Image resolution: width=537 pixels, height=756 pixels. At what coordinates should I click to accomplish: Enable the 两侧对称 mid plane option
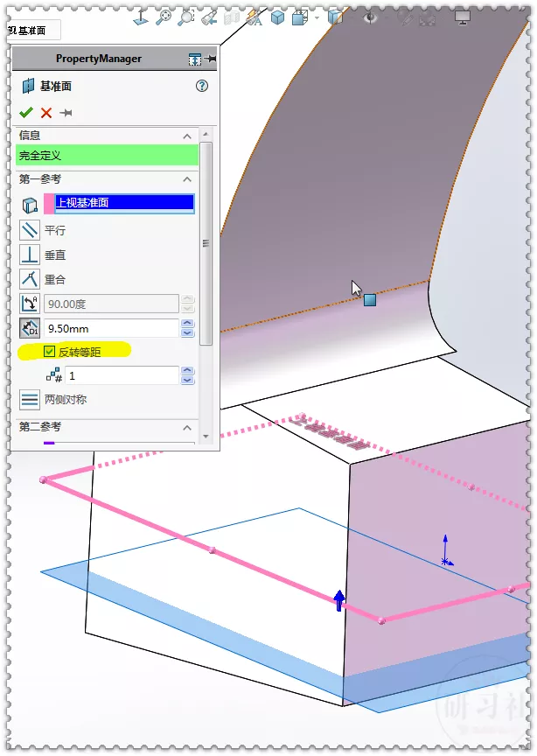pos(30,399)
